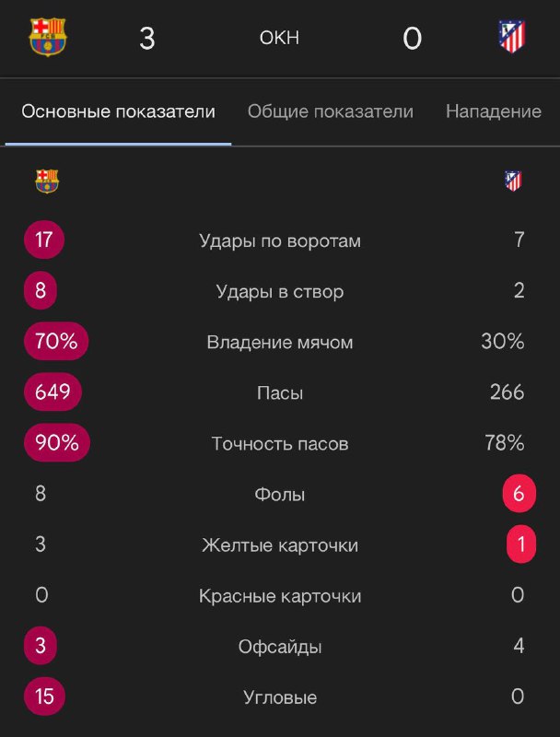Viewport: 560px width, 737px height.
Task: Select the 90% pass accuracy badge
Action: click(x=57, y=443)
